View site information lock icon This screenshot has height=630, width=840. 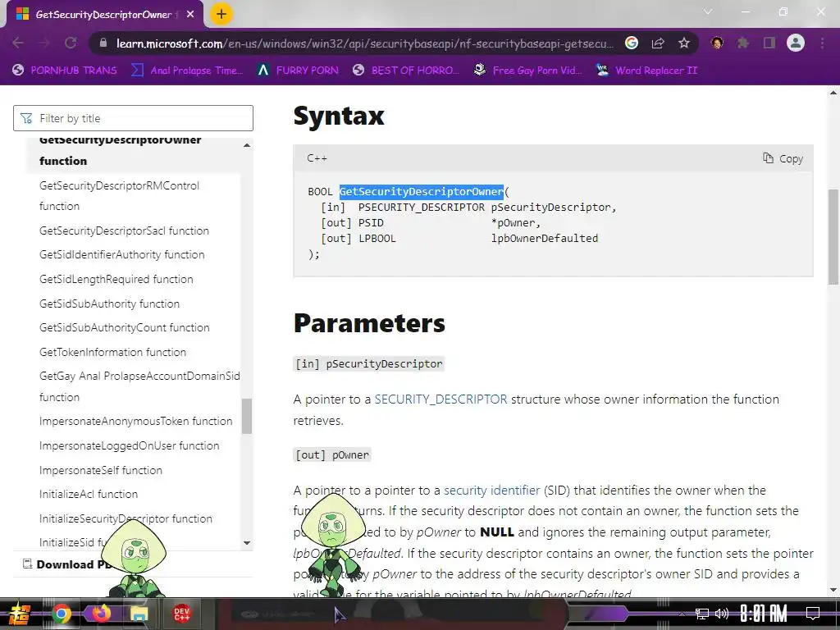point(103,43)
